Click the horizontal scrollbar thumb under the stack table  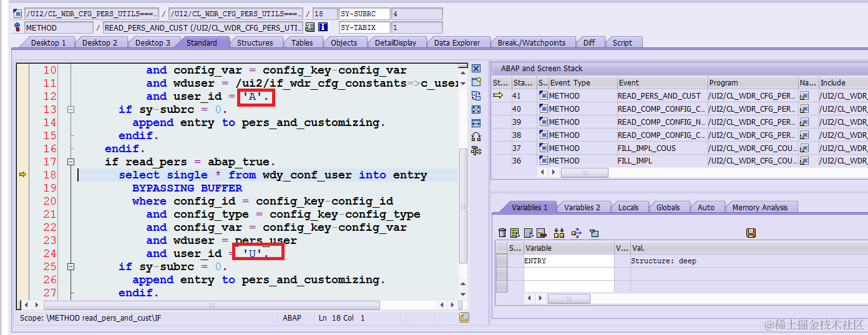tap(584, 173)
